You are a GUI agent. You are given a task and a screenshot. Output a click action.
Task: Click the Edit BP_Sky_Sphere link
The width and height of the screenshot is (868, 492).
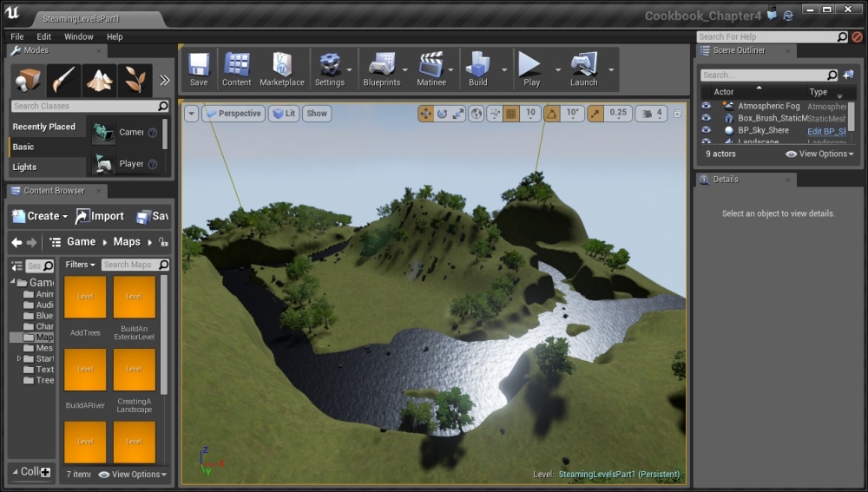(826, 131)
